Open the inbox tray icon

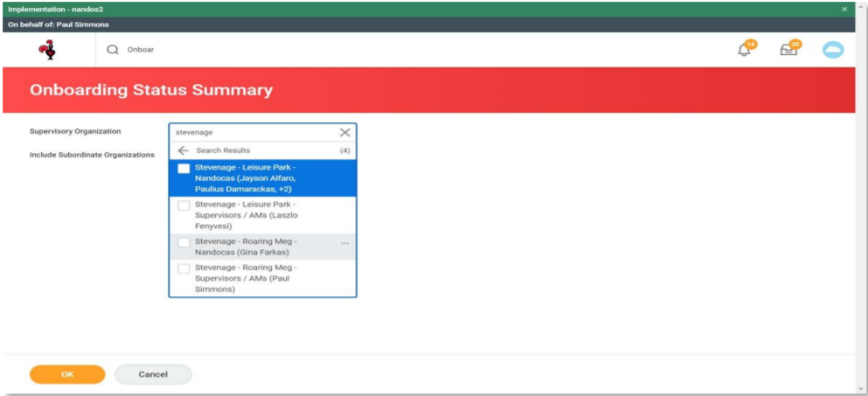(x=790, y=49)
